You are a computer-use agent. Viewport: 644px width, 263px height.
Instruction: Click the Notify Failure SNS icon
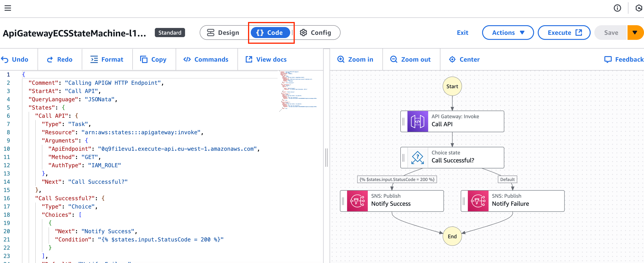(478, 201)
